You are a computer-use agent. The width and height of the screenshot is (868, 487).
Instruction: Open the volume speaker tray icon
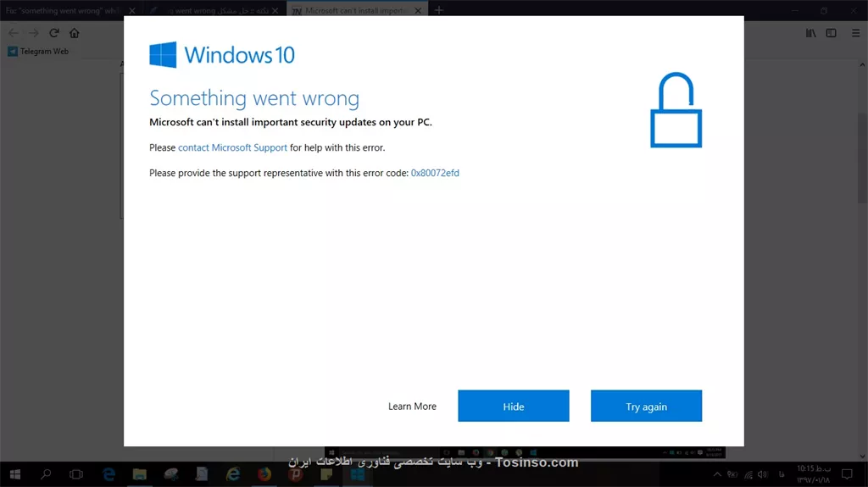[763, 474]
